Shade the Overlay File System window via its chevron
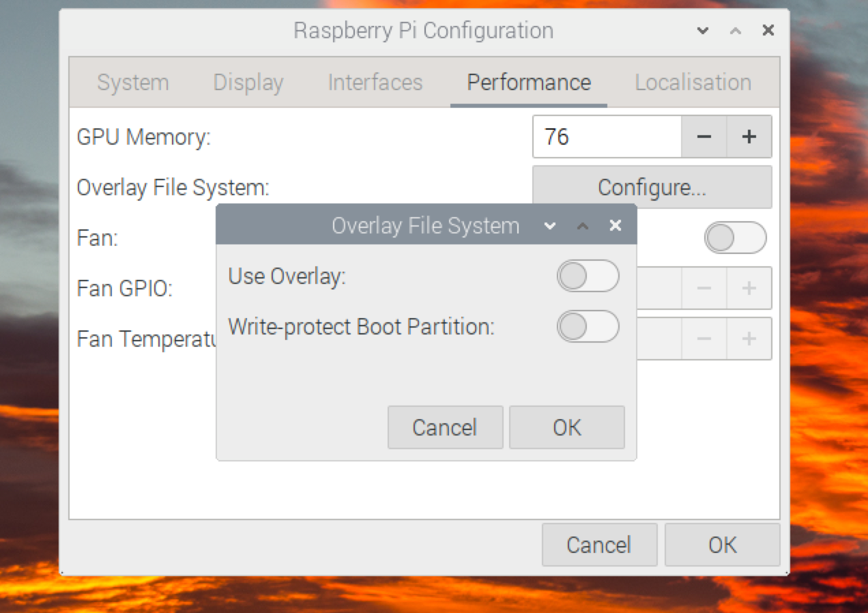This screenshot has height=613, width=868. click(550, 225)
